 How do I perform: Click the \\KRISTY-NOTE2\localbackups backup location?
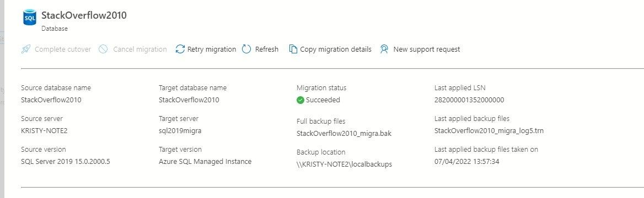[344, 164]
